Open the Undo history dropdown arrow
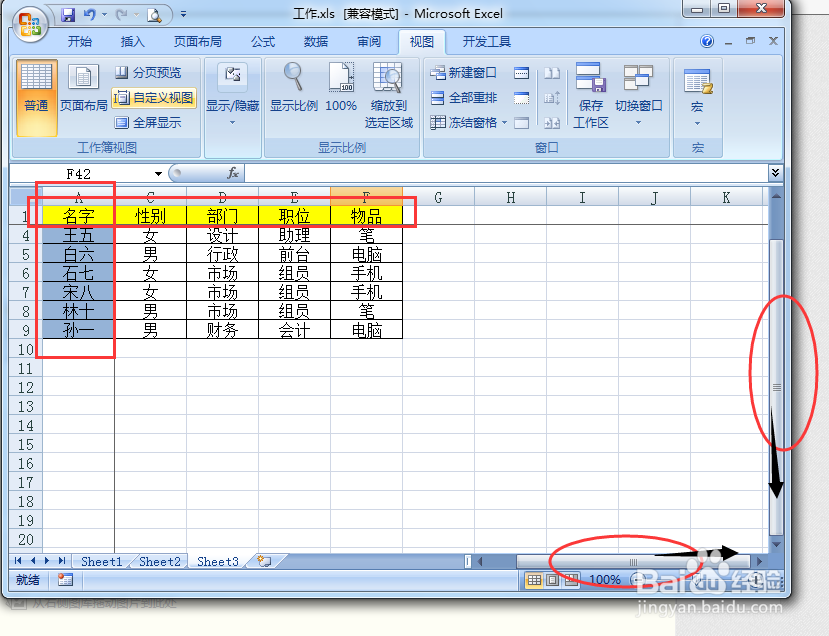The width and height of the screenshot is (829, 636). pos(104,14)
